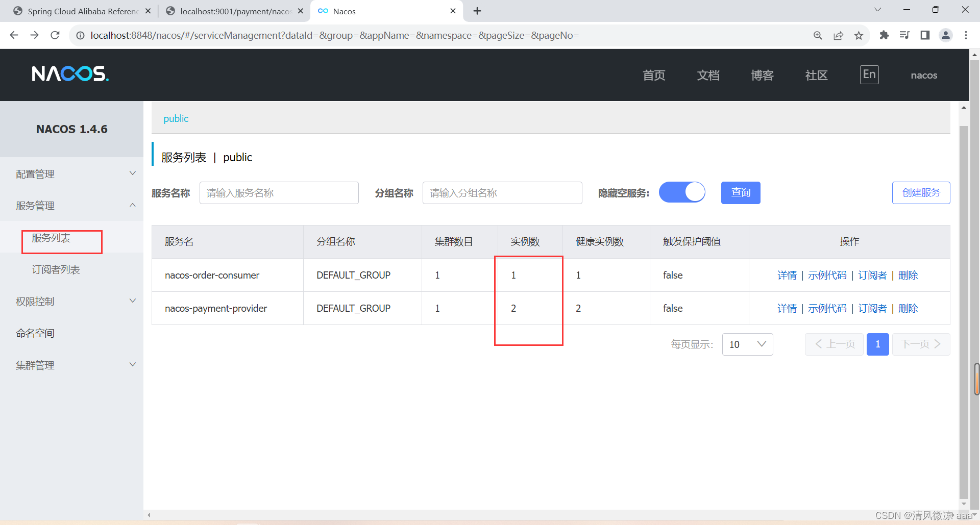
Task: Expand the 配置管理 sidebar menu
Action: point(71,174)
